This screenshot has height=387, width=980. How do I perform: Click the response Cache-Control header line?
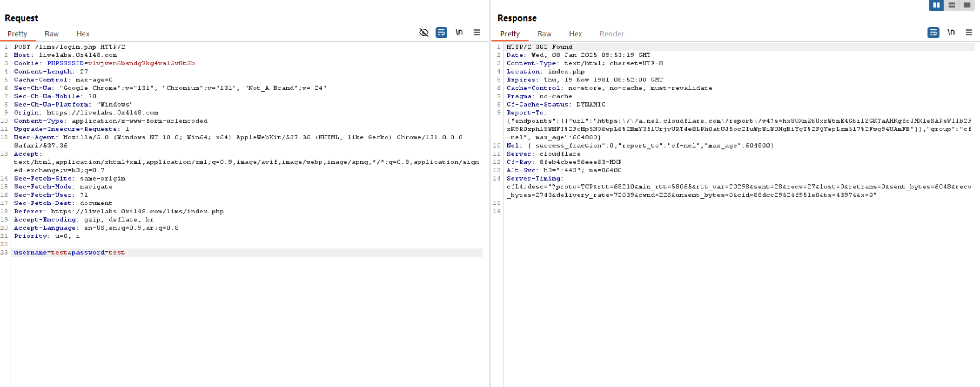(609, 88)
